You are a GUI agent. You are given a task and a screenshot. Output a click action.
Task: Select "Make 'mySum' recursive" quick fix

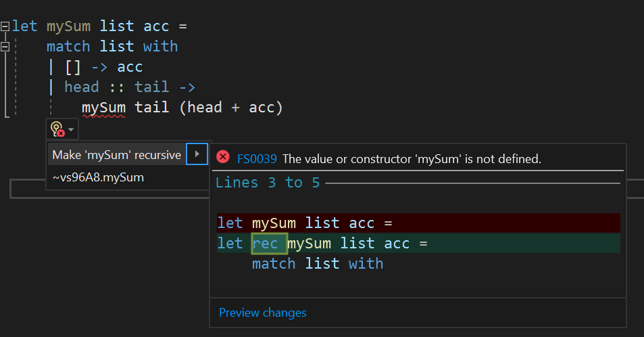tap(117, 155)
